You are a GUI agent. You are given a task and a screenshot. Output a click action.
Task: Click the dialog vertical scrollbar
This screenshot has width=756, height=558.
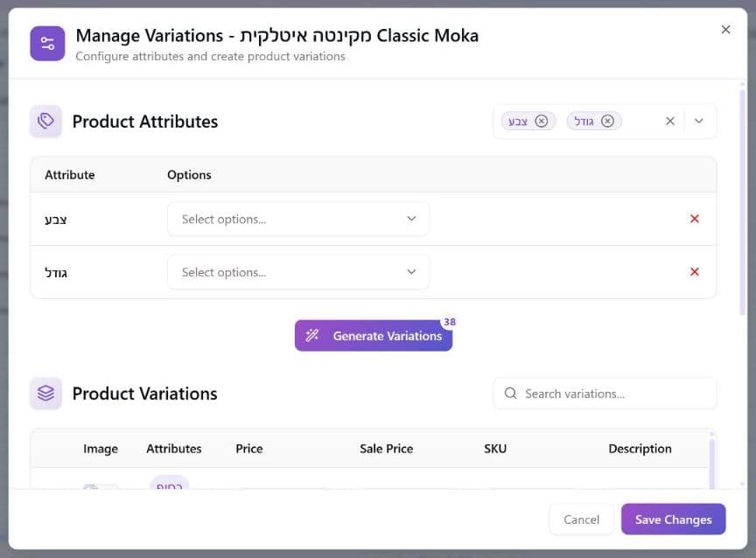click(743, 202)
